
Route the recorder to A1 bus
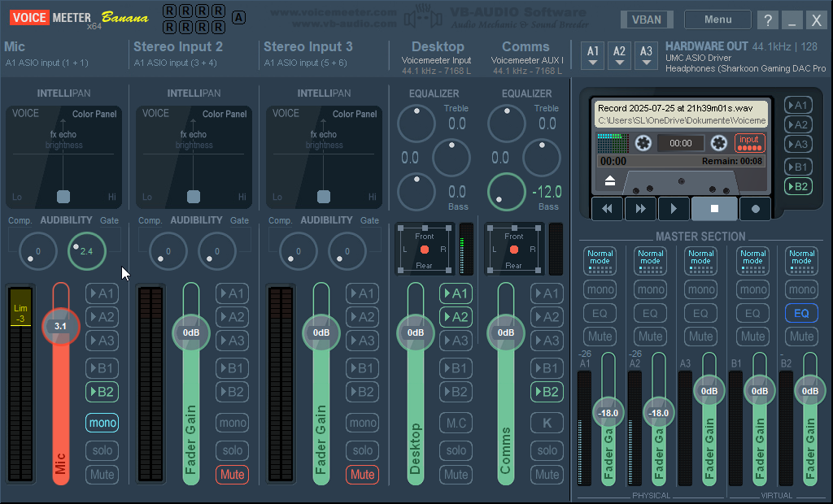pyautogui.click(x=798, y=105)
